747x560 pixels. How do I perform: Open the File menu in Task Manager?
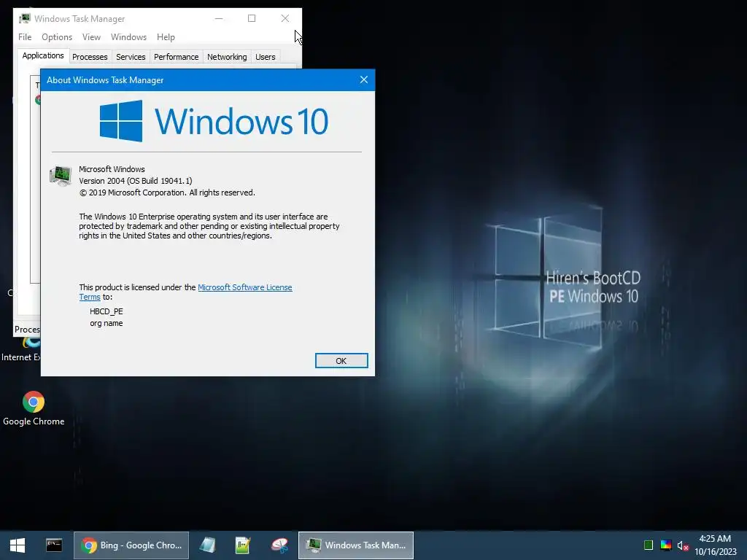click(25, 36)
